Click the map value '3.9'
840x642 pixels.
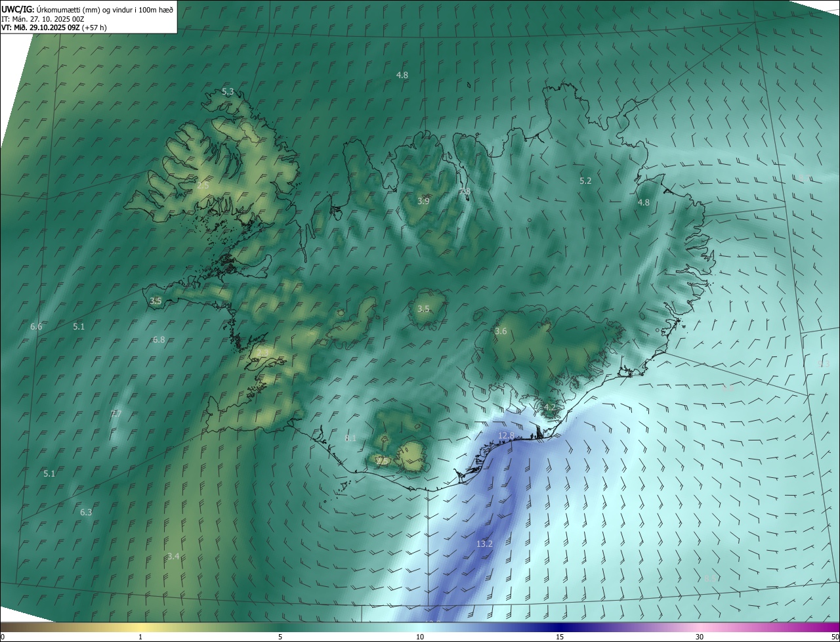click(x=423, y=201)
